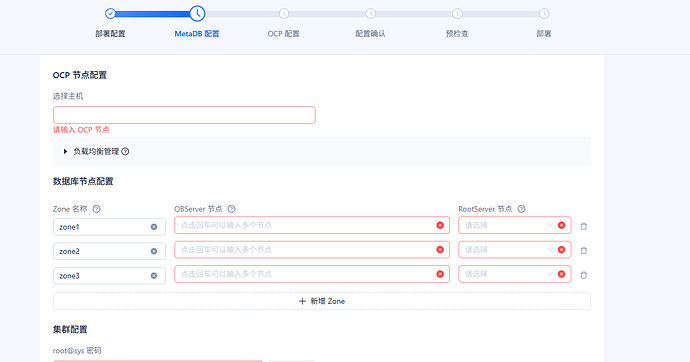Screen dimensions: 690x362
Task: Click the 请输入 OCP 节点 error message
Action: tap(81, 130)
